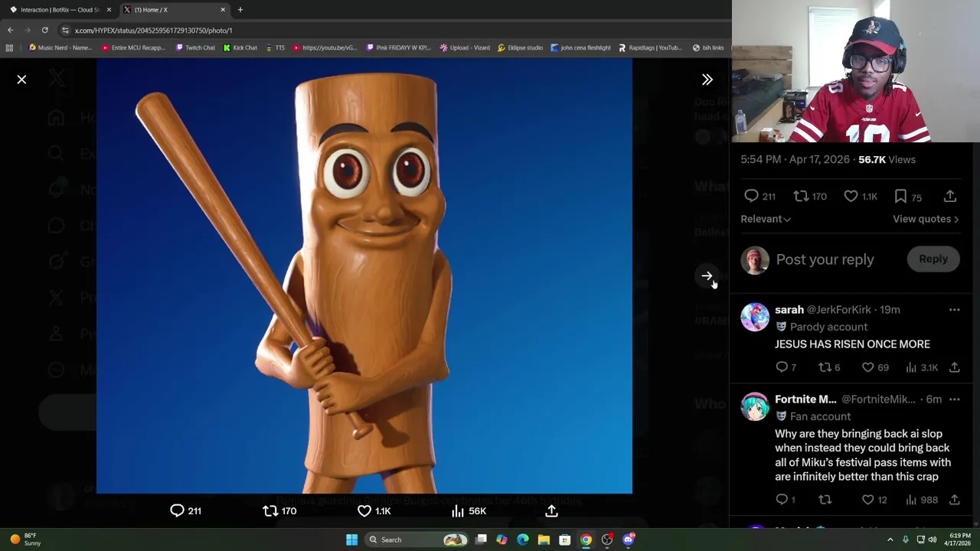Click the address bar URL

point(153,30)
